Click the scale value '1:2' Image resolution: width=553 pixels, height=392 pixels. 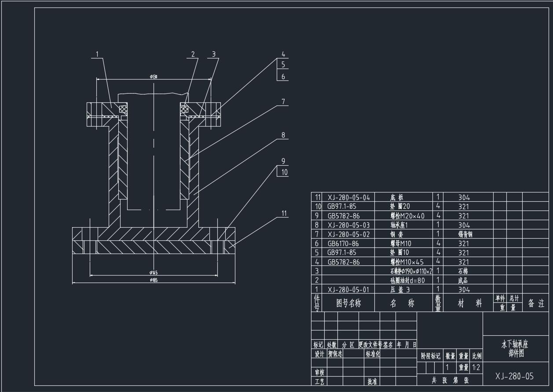[476, 367]
